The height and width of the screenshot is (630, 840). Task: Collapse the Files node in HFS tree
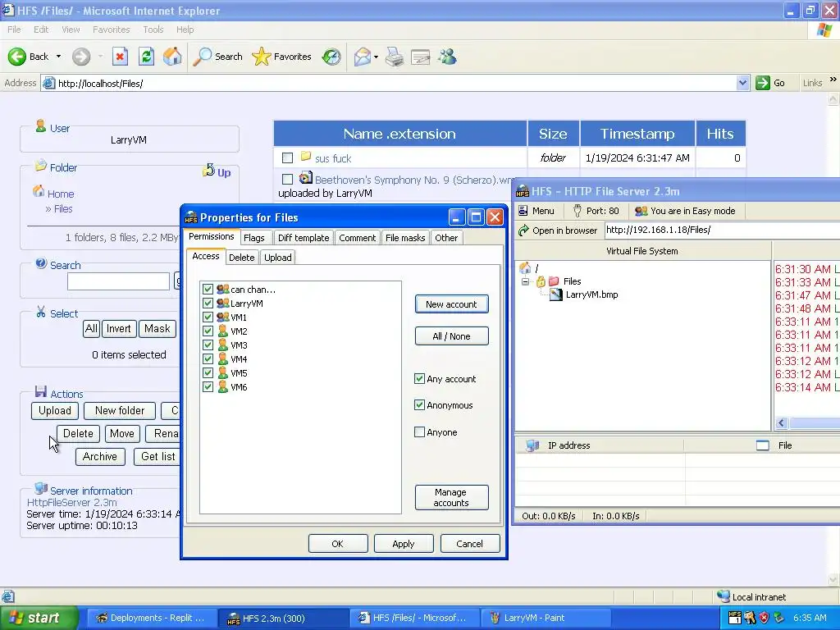(525, 281)
